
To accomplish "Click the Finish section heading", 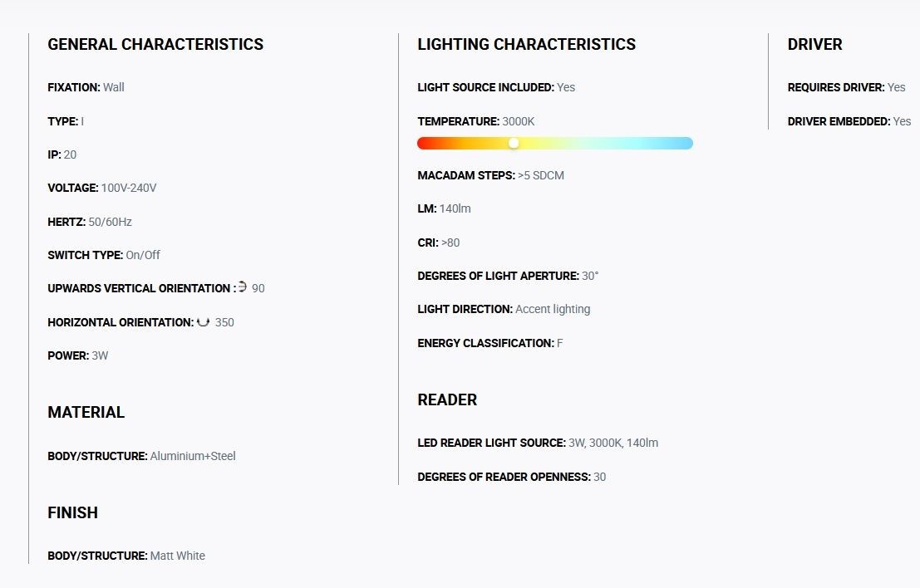I will [73, 512].
